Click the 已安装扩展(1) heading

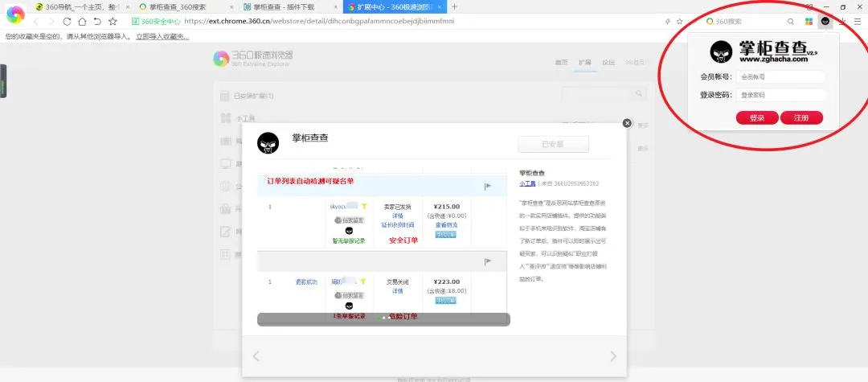(x=253, y=96)
